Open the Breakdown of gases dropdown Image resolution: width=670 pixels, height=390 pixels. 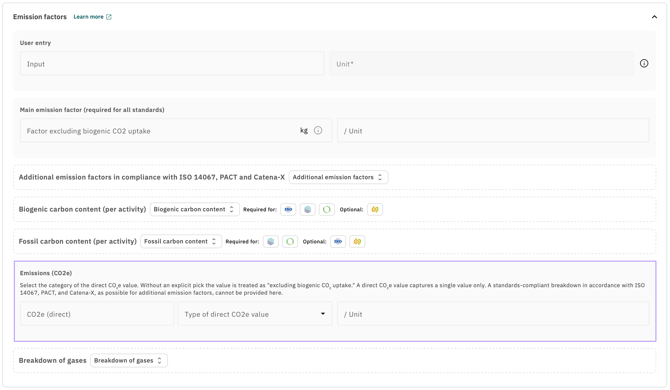pyautogui.click(x=129, y=361)
